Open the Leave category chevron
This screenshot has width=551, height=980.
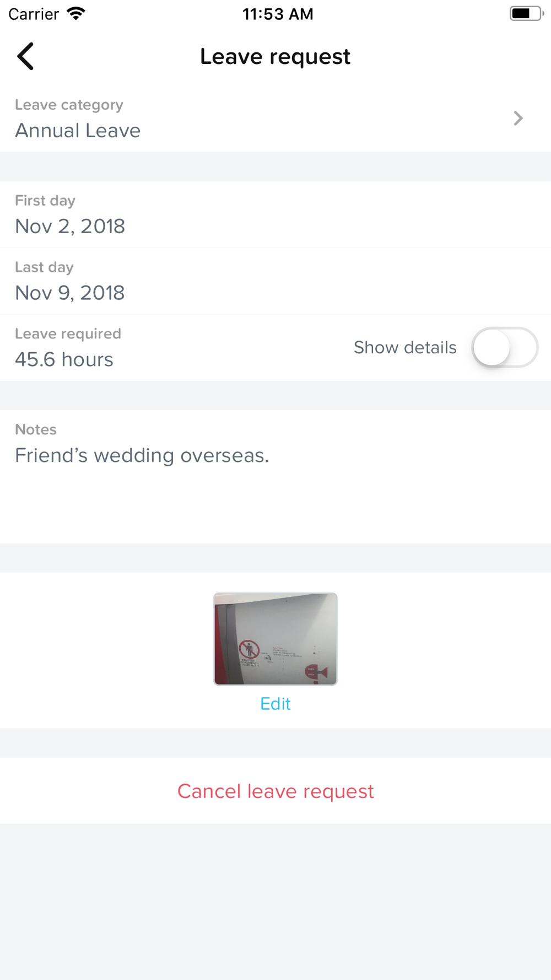518,118
